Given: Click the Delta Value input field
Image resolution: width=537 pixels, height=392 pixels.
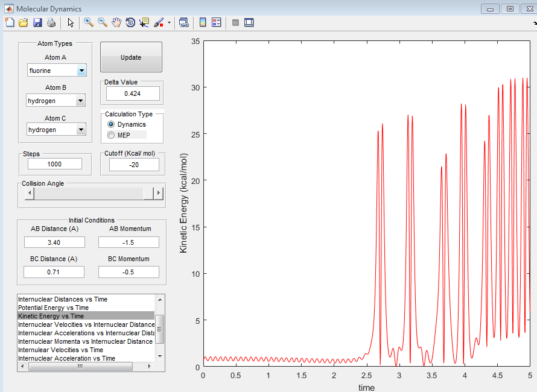Looking at the screenshot, I should (133, 93).
